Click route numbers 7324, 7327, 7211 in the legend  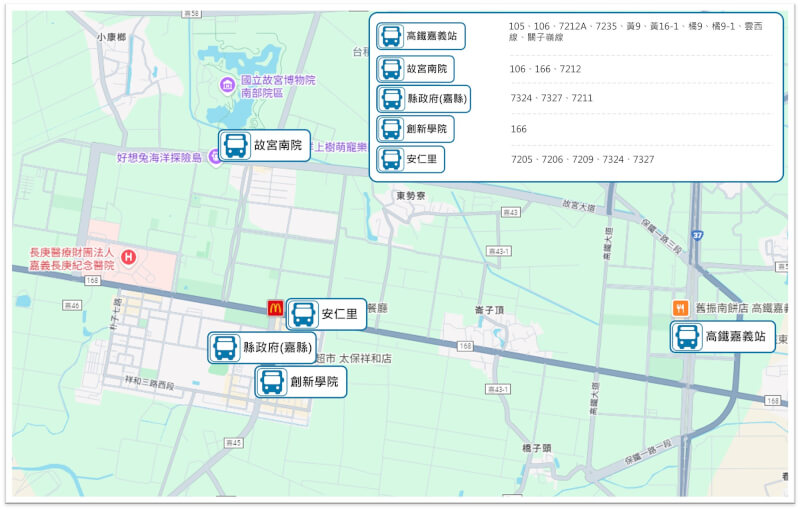click(551, 98)
